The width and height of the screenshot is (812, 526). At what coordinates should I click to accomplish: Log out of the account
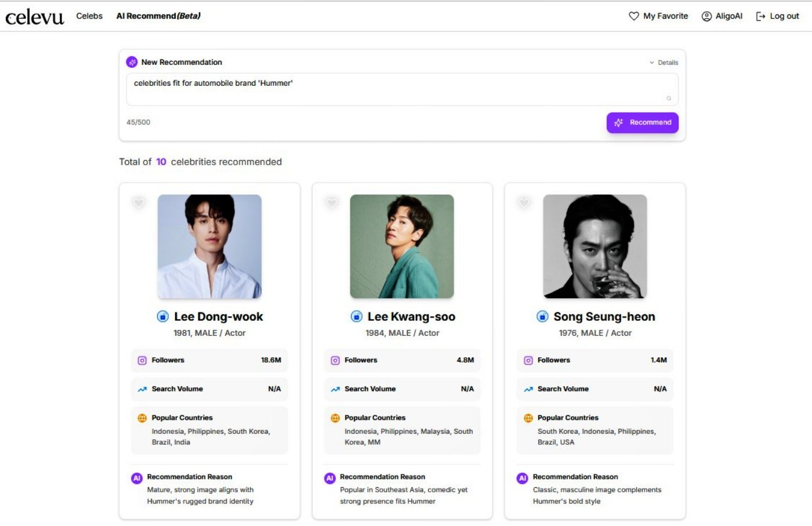click(777, 16)
